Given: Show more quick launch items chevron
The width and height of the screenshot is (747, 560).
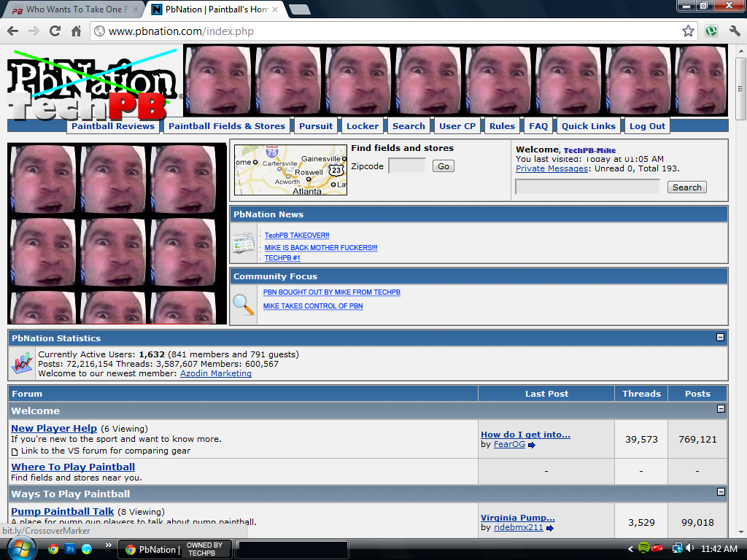Looking at the screenshot, I should pos(108,545).
